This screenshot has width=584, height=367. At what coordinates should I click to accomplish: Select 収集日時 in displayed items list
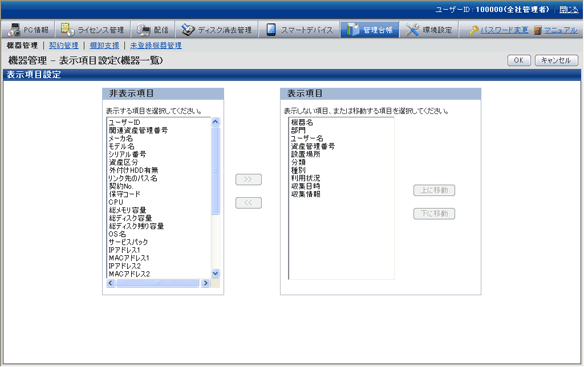click(x=305, y=186)
